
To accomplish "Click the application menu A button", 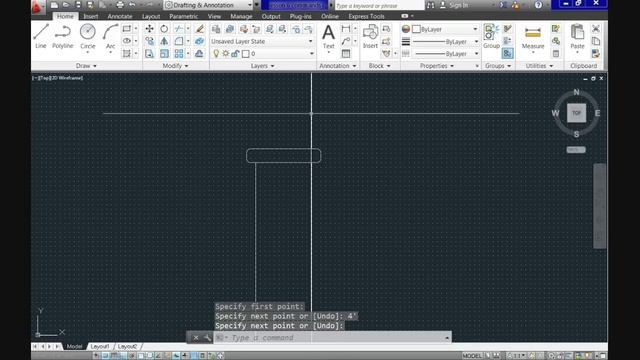I will [x=37, y=6].
